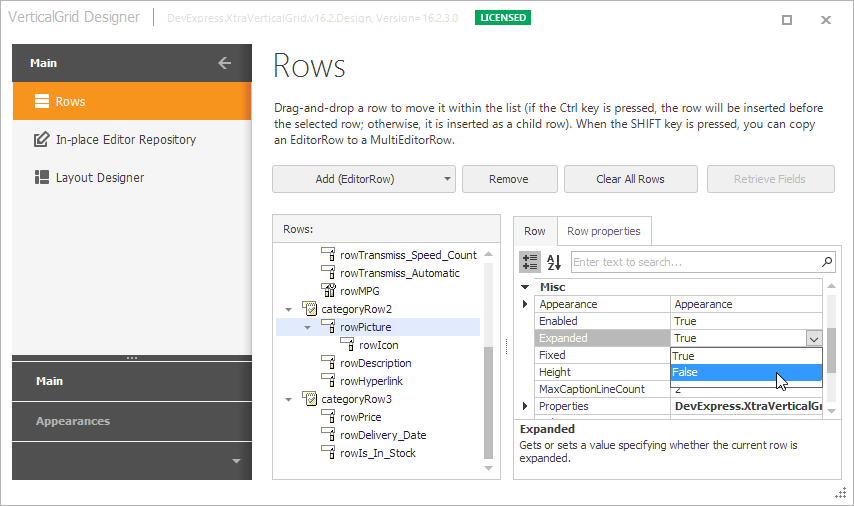
Task: Expand the Appearance property node
Action: pos(526,304)
